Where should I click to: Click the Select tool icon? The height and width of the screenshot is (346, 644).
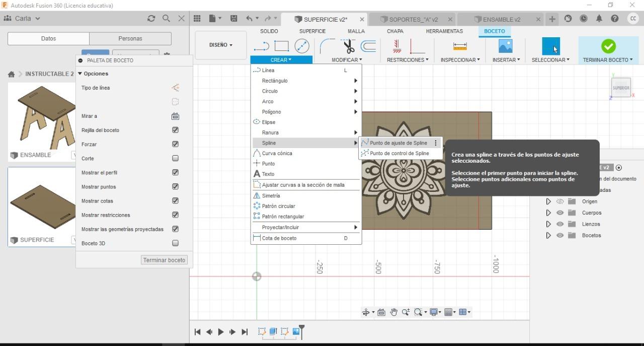(x=551, y=46)
